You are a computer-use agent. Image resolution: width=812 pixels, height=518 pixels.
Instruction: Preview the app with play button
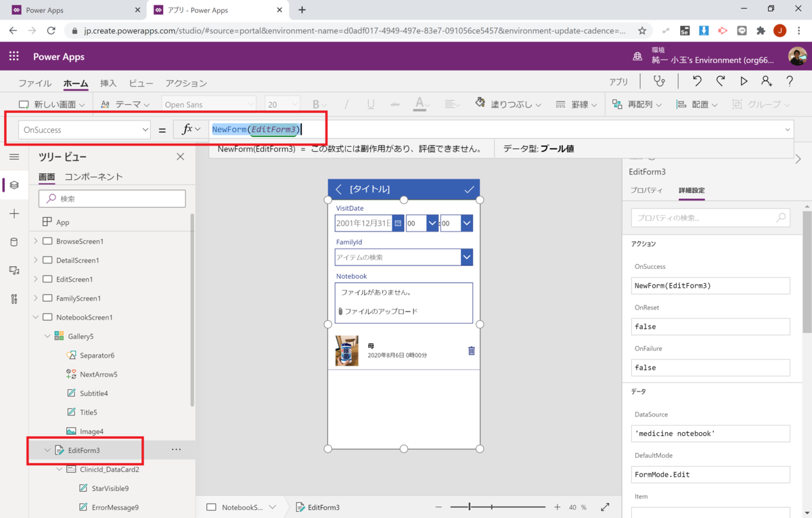click(744, 81)
